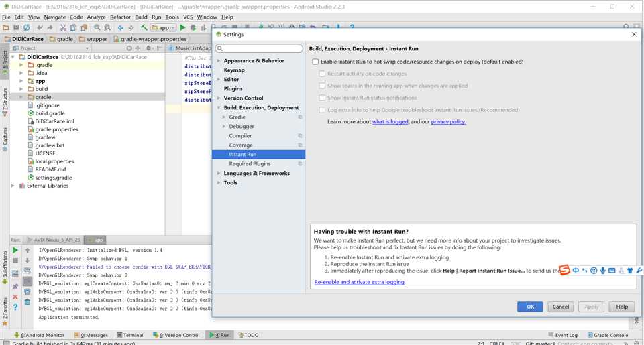Click the Down stack trace arrow in Run panel

point(27,261)
